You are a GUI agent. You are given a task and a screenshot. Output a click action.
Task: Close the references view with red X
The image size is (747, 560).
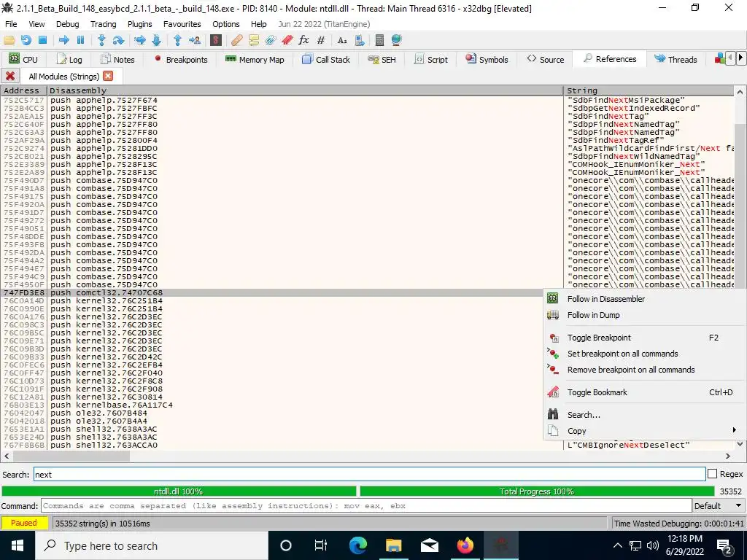click(9, 76)
